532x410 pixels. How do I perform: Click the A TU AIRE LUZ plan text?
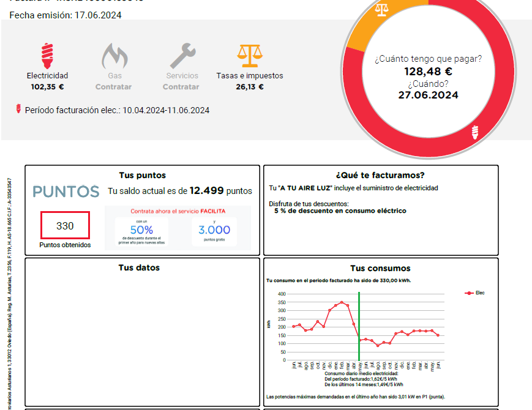pos(305,188)
